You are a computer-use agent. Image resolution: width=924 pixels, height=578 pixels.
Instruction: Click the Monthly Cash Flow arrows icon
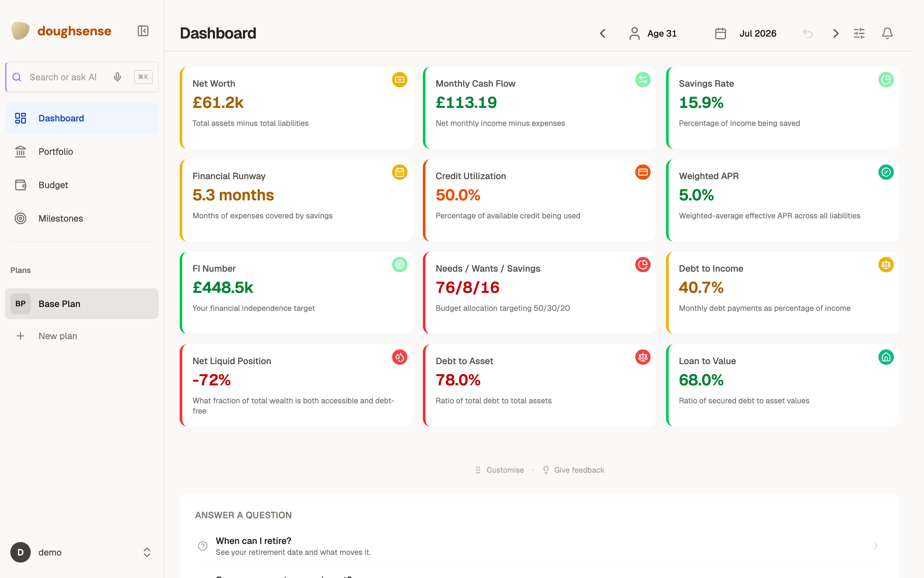pyautogui.click(x=643, y=80)
